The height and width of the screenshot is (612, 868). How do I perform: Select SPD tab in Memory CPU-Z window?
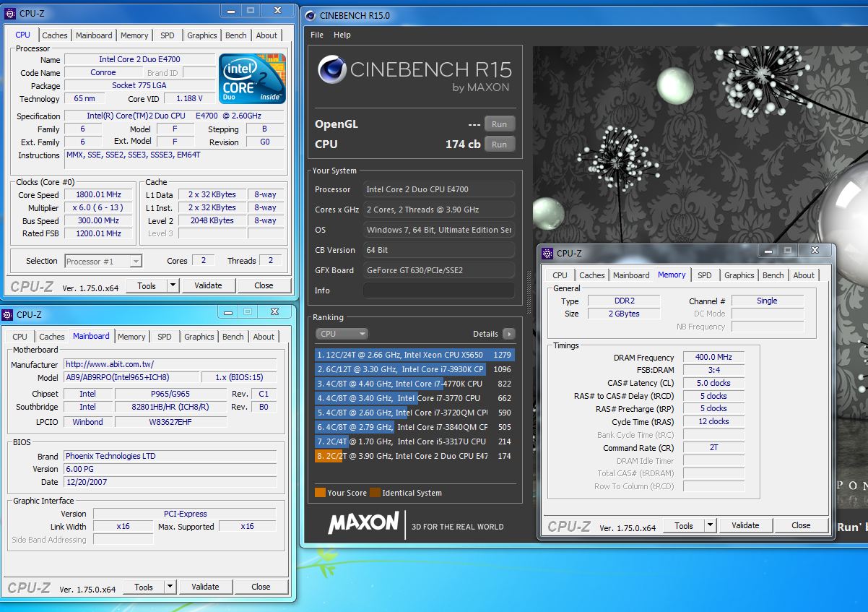[705, 275]
